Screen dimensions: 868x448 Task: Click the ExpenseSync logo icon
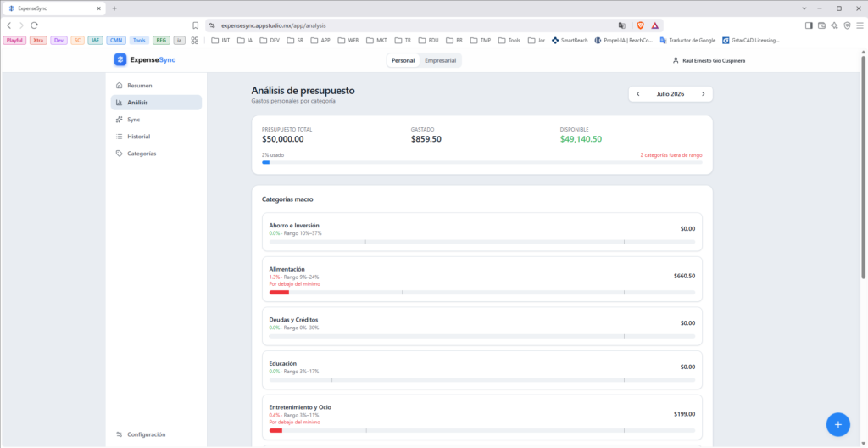click(x=120, y=60)
